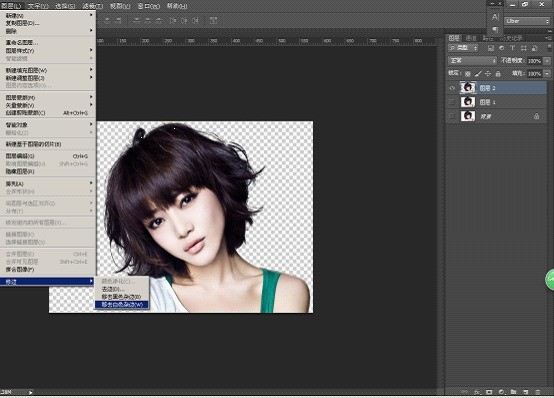554x398 pixels.
Task: Expand 新建填充图层 (New Fill Layer) submenu
Action: 48,70
